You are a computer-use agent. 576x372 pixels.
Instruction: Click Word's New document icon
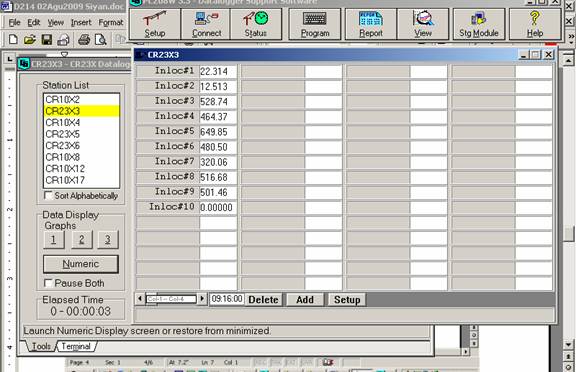click(13, 39)
